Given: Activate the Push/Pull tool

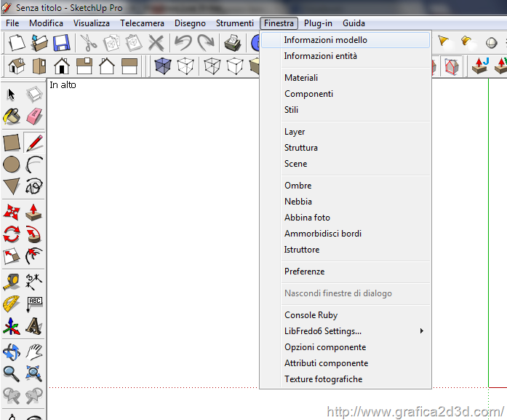Looking at the screenshot, I should point(34,212).
